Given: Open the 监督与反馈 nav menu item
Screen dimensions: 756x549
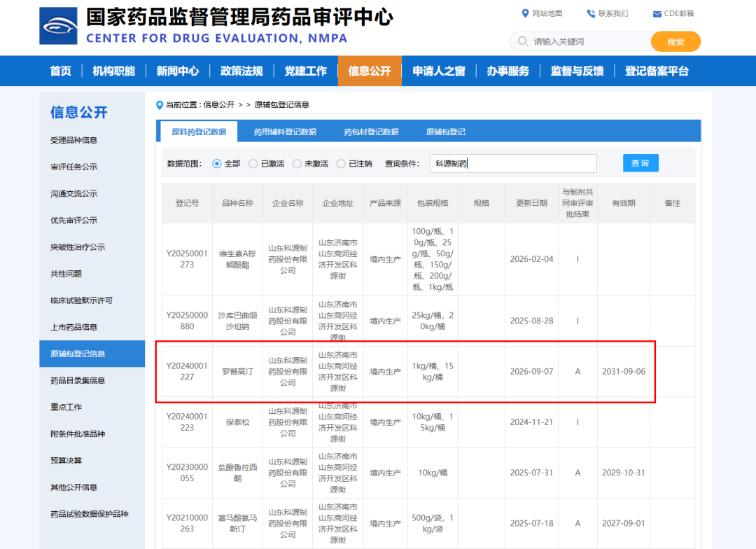Looking at the screenshot, I should [x=577, y=71].
